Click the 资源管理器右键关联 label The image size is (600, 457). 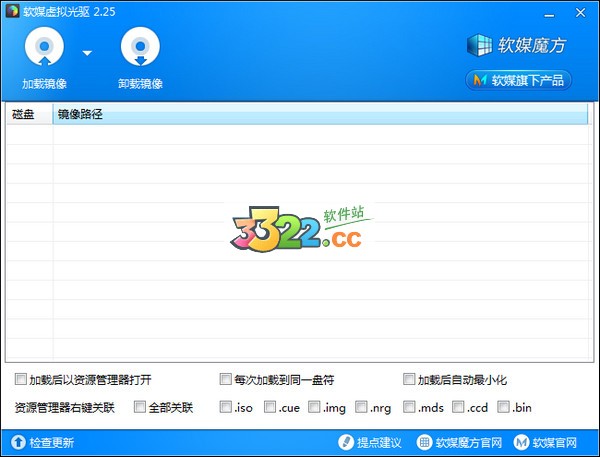point(65,408)
